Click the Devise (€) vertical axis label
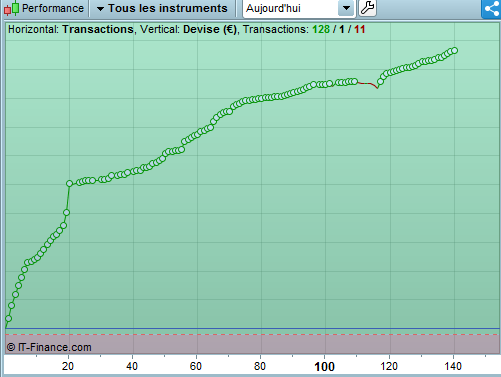Image resolution: width=501 pixels, height=377 pixels. 210,29
